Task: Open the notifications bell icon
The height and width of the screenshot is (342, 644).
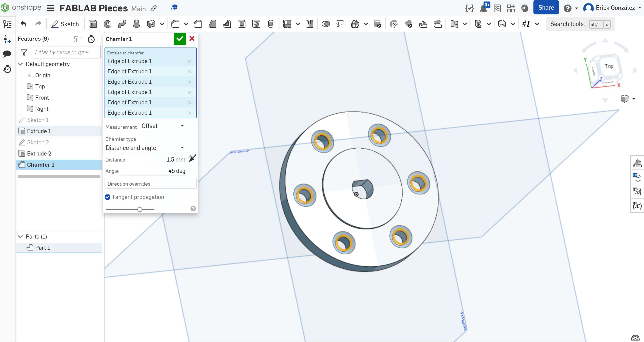Action: point(484,8)
